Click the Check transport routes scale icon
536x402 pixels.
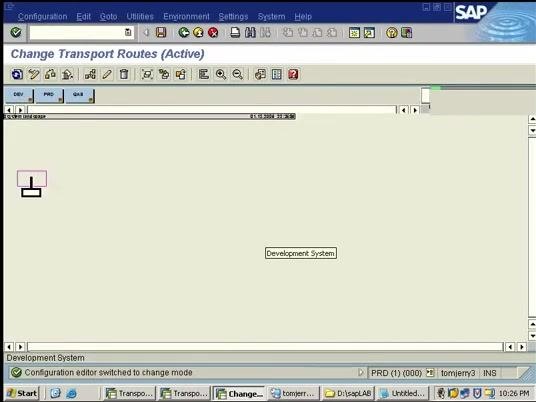[50, 74]
